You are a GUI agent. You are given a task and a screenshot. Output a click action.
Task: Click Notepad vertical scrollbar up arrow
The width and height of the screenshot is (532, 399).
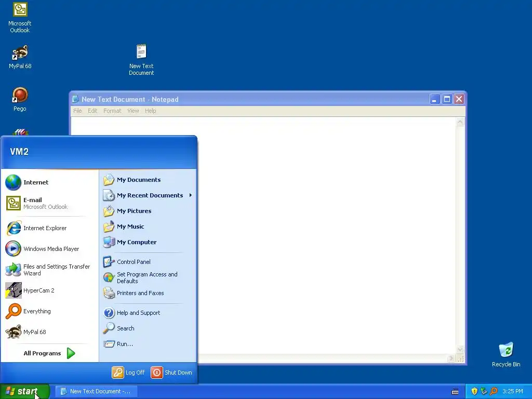(460, 122)
